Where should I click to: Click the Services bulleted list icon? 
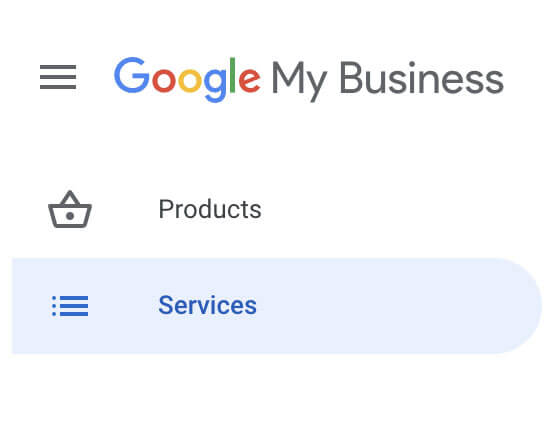pyautogui.click(x=70, y=306)
